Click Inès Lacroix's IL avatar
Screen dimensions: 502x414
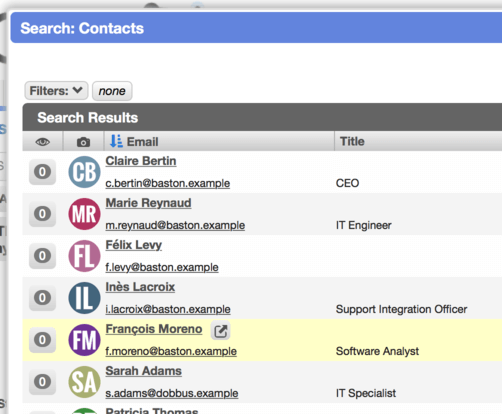tap(84, 298)
